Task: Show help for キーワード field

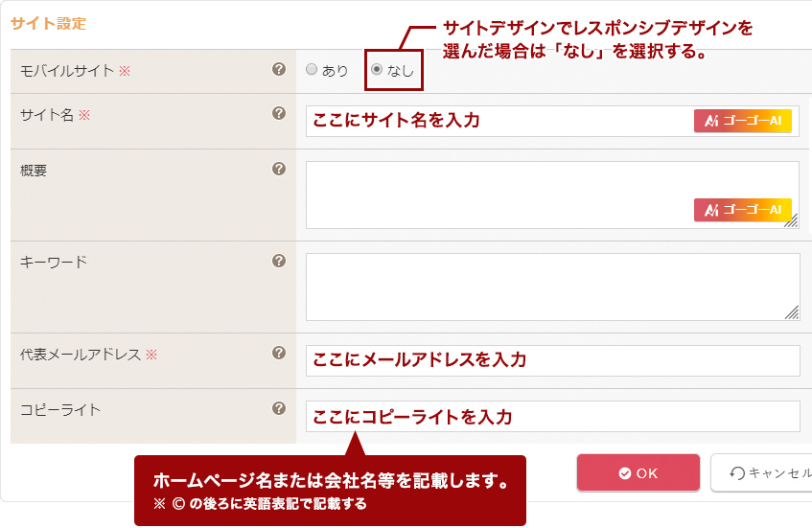Action: (x=279, y=261)
